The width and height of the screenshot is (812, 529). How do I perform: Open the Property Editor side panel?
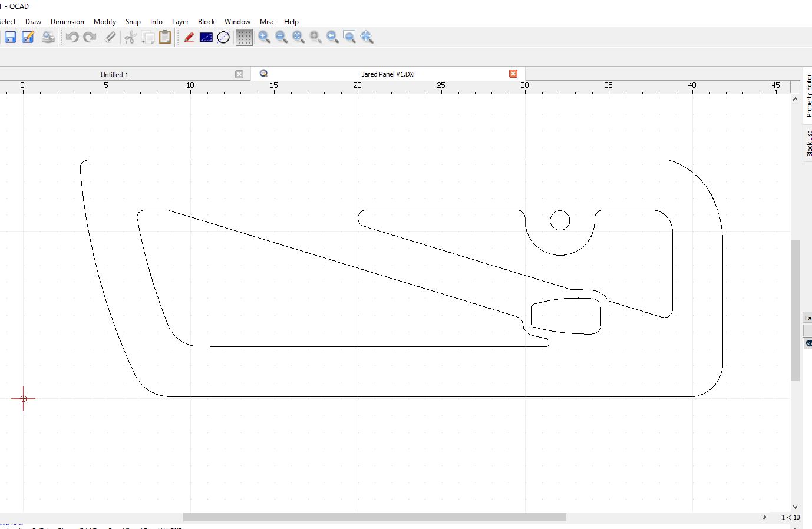pyautogui.click(x=808, y=95)
